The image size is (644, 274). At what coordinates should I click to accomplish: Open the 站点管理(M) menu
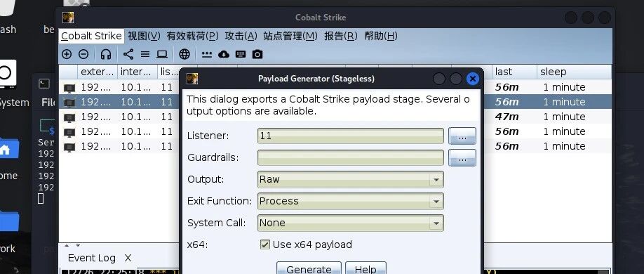(290, 37)
